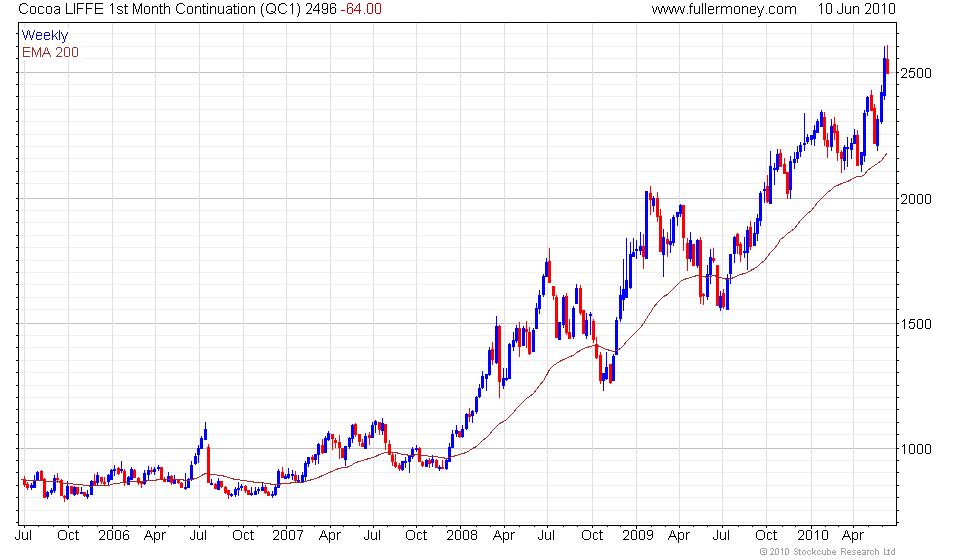Click the 1500 price axis label

[916, 324]
